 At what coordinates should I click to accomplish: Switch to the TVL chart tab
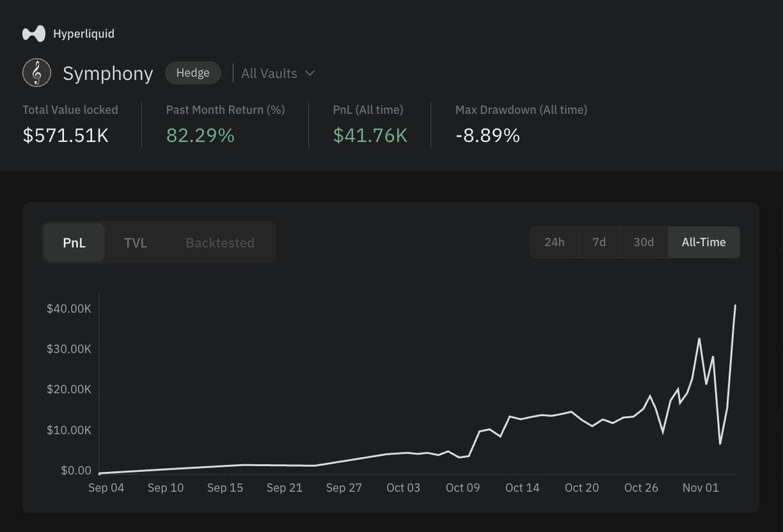tap(136, 243)
